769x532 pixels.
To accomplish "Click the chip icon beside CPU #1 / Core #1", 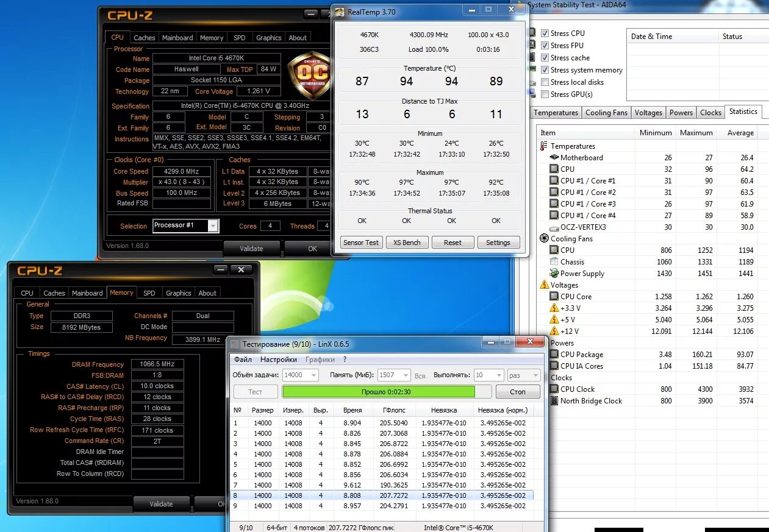I will tap(554, 181).
